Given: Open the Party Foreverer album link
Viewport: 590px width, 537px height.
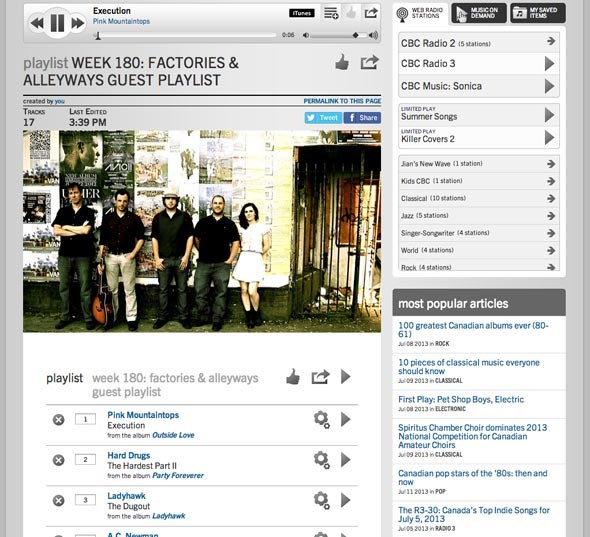Looking at the screenshot, I should pyautogui.click(x=178, y=476).
